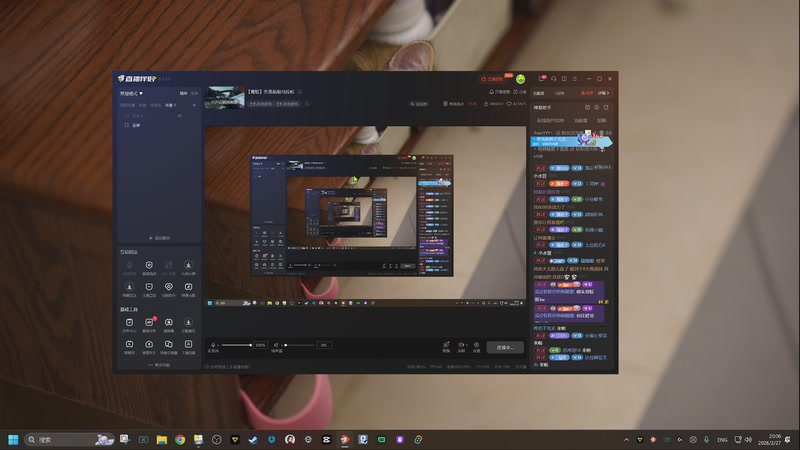Open Steam from taskbar
800x450 pixels.
point(253,439)
